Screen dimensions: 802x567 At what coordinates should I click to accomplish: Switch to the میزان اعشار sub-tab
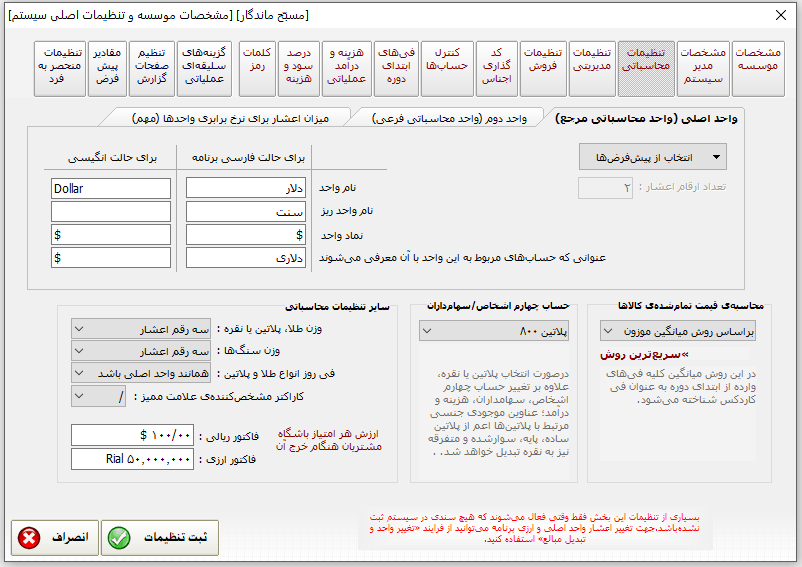(x=230, y=119)
